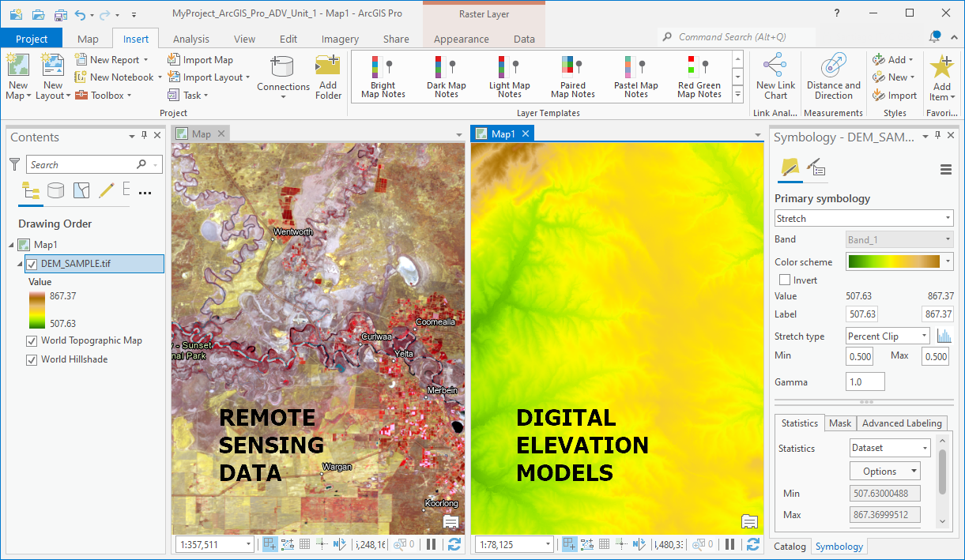965x560 pixels.
Task: Open the Symbology panel hamburger menu
Action: [945, 169]
